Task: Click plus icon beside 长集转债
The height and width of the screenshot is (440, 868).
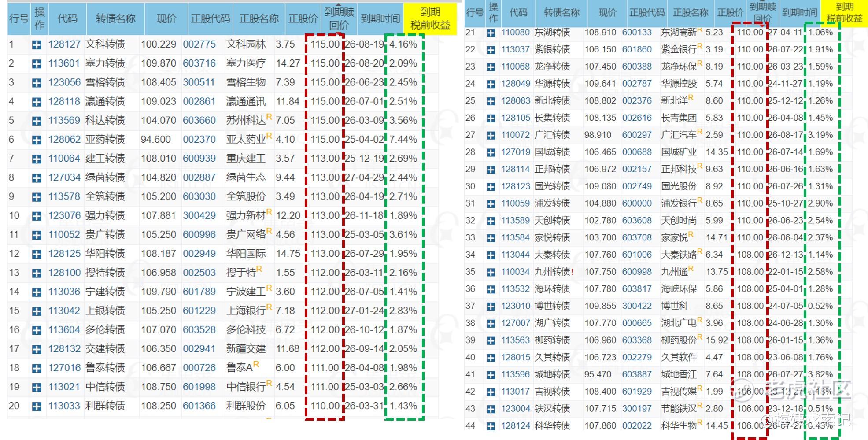Action: point(490,118)
